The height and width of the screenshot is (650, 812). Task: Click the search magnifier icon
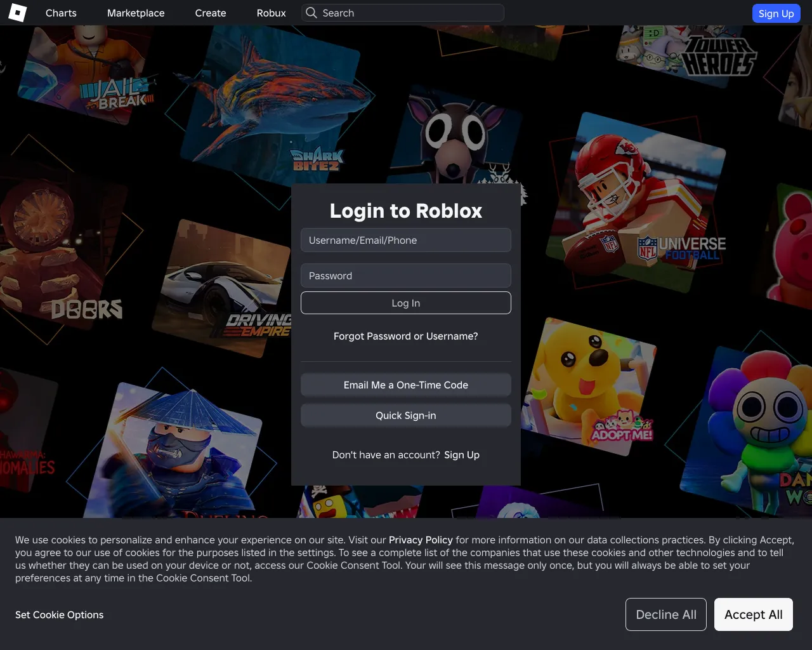pyautogui.click(x=311, y=13)
